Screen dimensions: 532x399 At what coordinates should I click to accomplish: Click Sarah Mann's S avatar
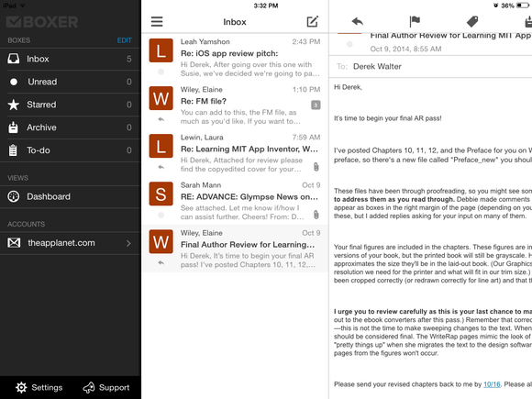161,194
